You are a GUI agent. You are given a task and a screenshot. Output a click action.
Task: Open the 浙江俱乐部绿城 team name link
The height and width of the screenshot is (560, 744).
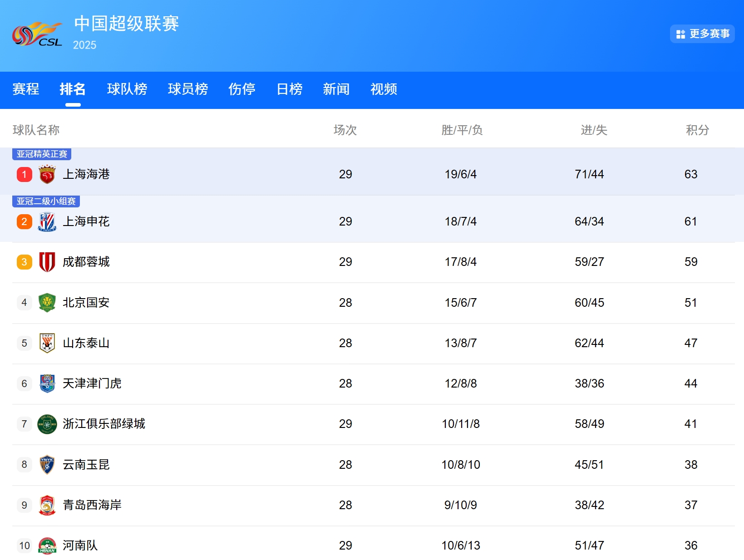104,424
